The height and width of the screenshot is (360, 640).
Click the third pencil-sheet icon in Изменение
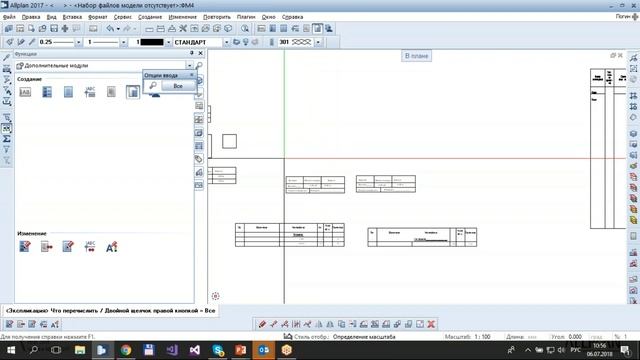(68, 247)
